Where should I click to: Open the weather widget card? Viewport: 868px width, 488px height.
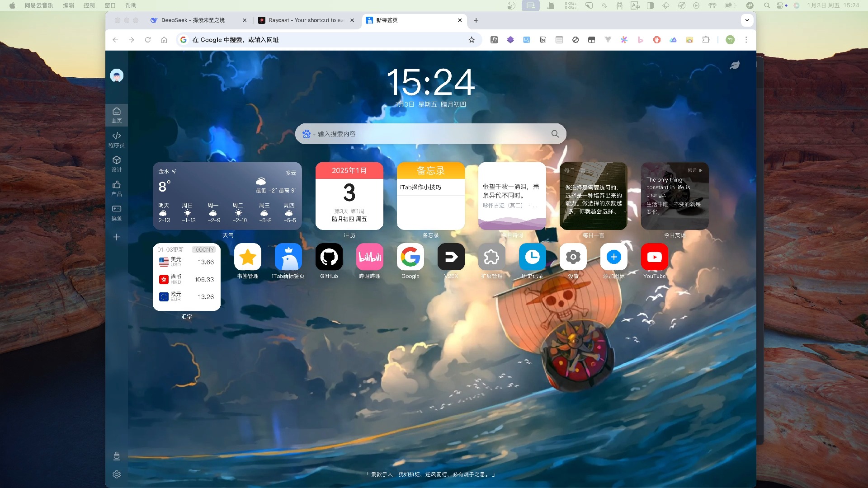pyautogui.click(x=227, y=196)
